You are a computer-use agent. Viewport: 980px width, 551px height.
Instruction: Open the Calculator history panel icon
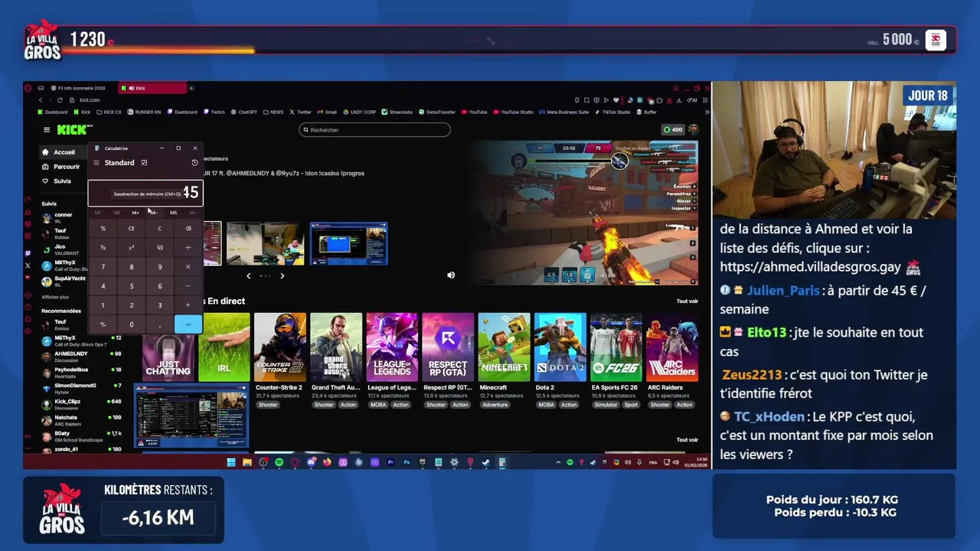(x=194, y=163)
